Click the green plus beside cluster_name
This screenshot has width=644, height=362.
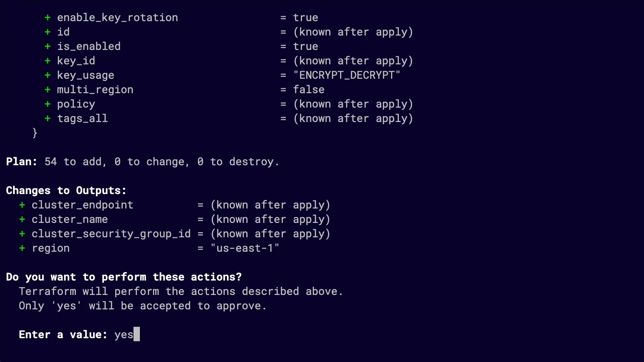pos(22,219)
